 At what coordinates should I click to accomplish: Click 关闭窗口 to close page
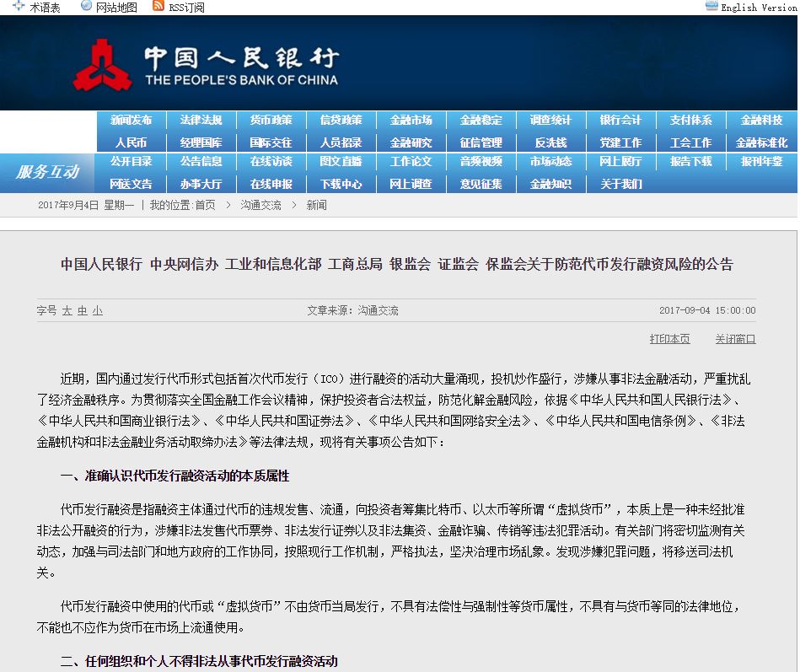pyautogui.click(x=735, y=339)
